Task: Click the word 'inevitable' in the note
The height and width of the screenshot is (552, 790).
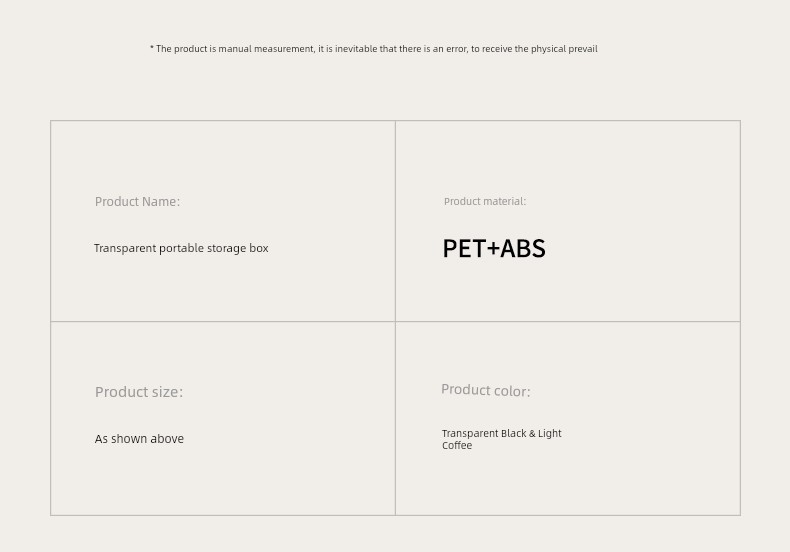Action: (x=356, y=49)
